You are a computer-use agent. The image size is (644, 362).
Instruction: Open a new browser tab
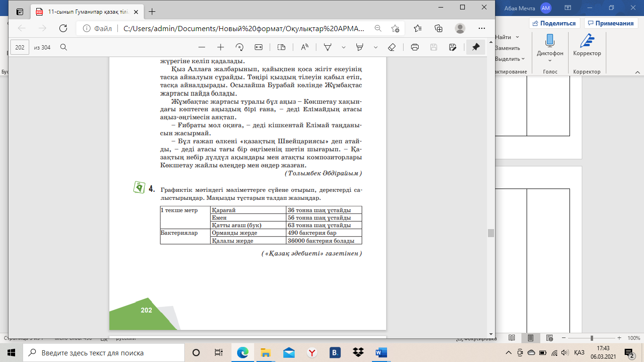(x=152, y=12)
